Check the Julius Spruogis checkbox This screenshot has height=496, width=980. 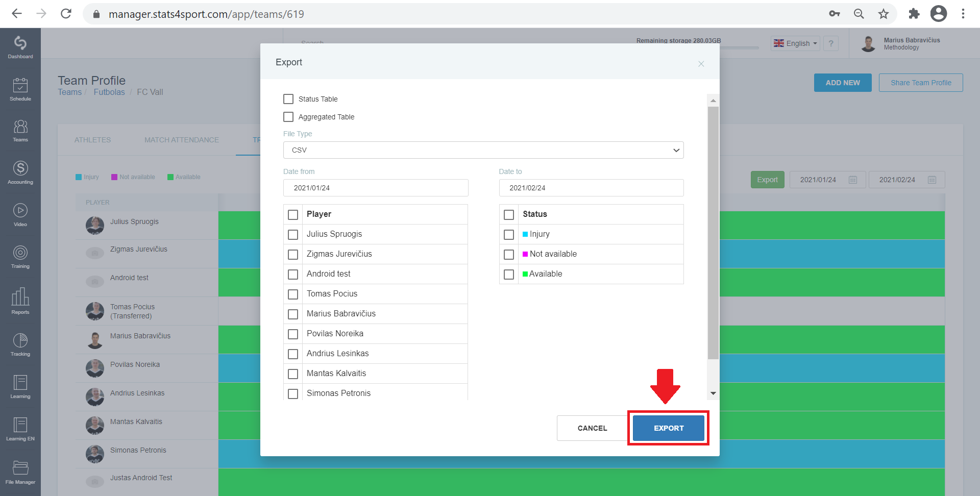[293, 235]
